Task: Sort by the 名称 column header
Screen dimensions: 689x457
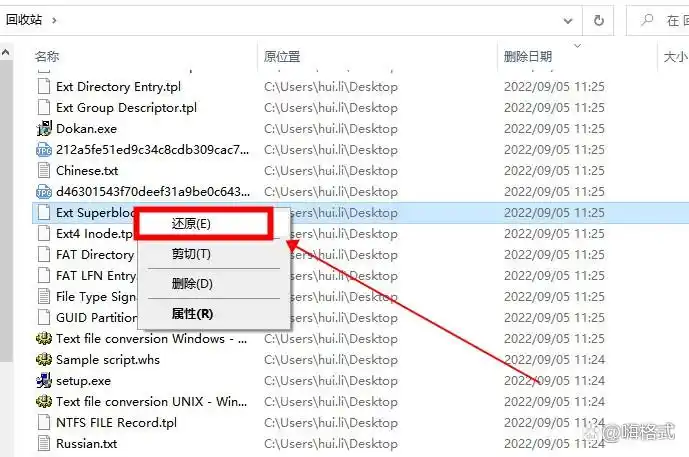Action: [47, 56]
